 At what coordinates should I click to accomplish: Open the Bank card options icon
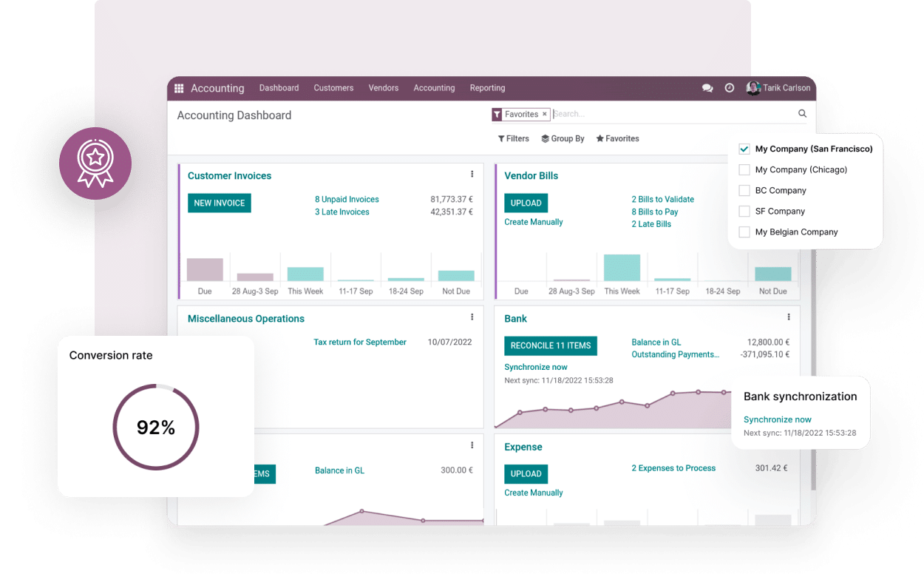click(x=789, y=317)
